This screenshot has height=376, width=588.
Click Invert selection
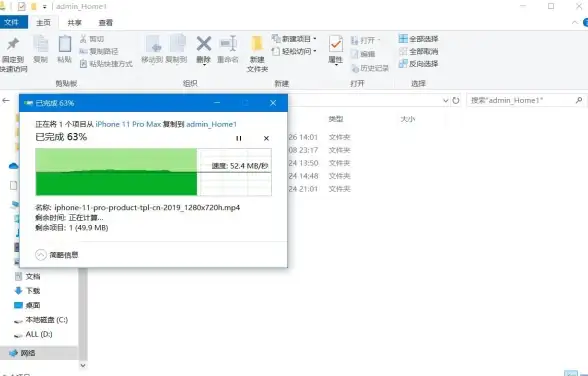pyautogui.click(x=418, y=64)
